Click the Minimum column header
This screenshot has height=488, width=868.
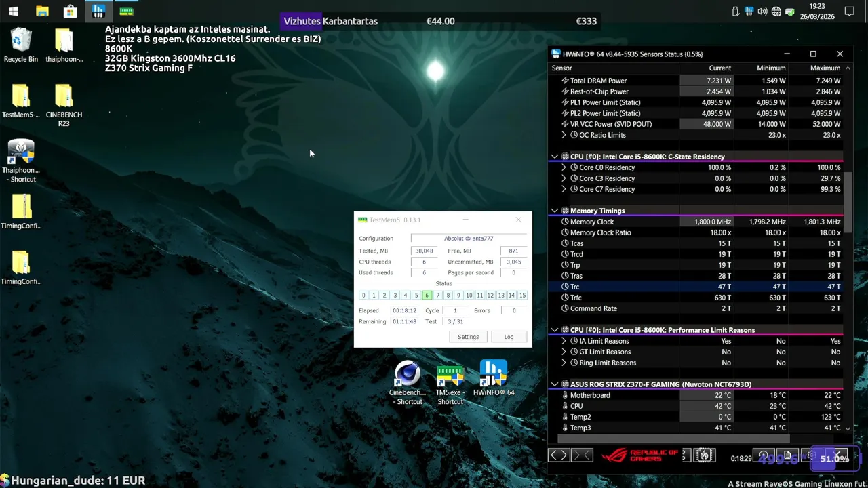pyautogui.click(x=761, y=68)
